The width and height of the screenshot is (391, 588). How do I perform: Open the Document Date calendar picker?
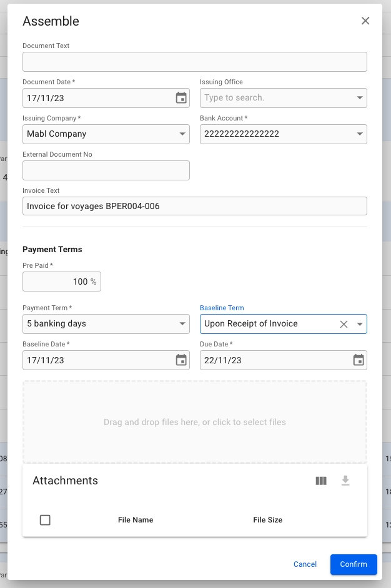pos(181,98)
